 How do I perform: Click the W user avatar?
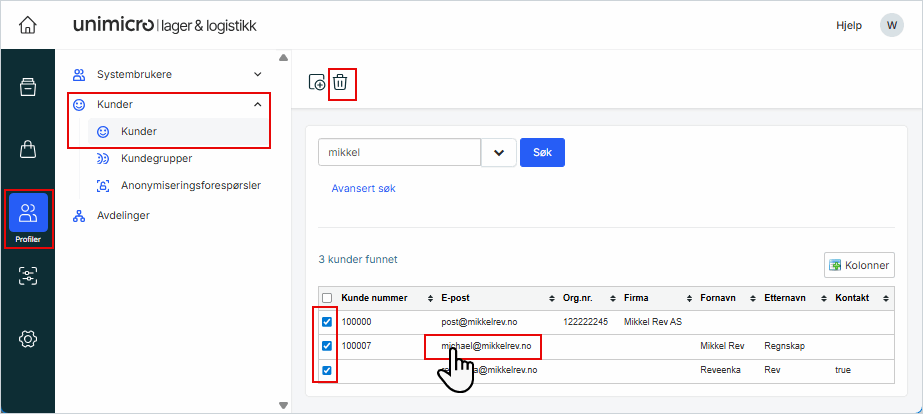891,26
